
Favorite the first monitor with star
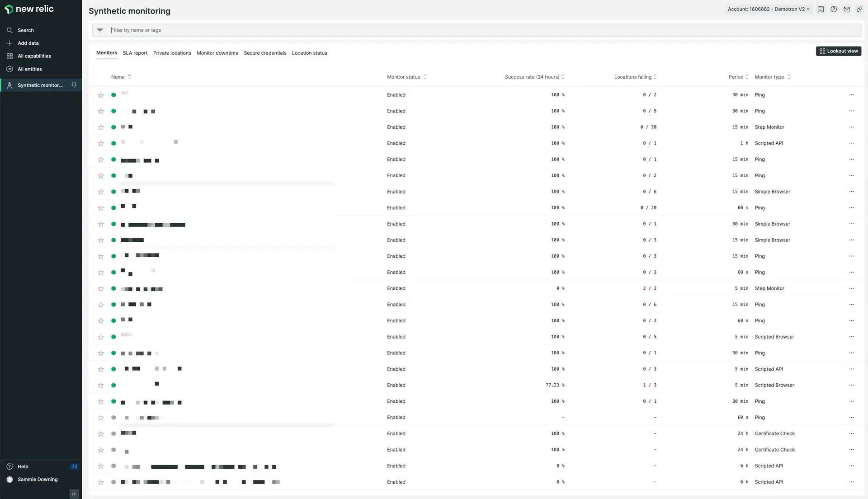(101, 95)
